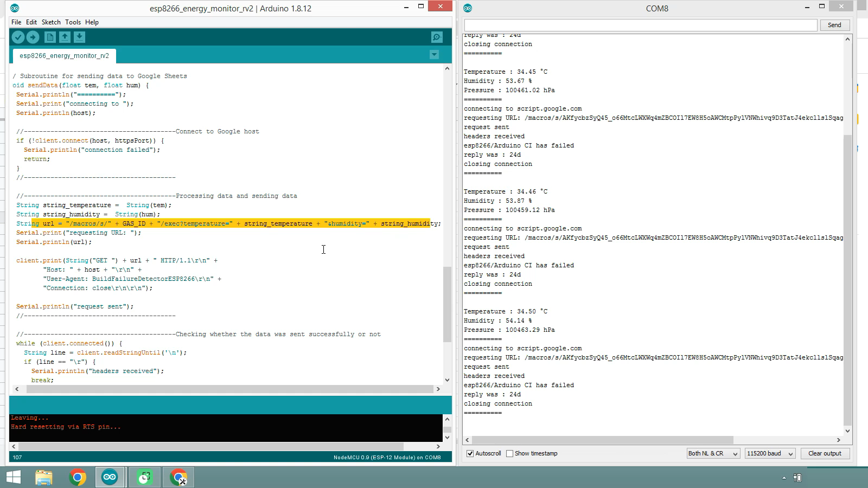Click the highlighted String url code line
The width and height of the screenshot is (868, 488).
tap(228, 223)
